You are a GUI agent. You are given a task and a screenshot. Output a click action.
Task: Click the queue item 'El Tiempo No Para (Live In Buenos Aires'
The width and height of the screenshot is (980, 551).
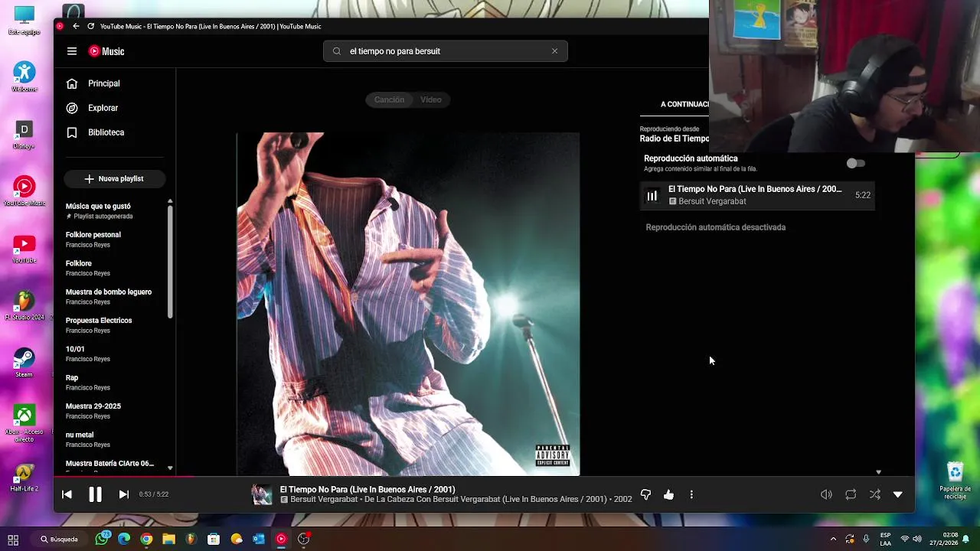(756, 195)
